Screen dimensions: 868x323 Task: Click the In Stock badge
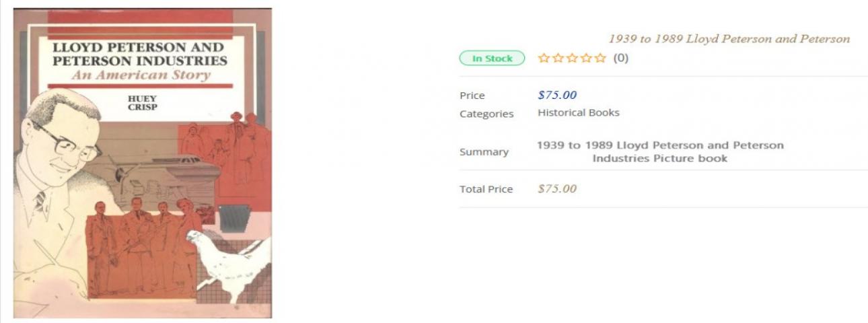(x=492, y=59)
